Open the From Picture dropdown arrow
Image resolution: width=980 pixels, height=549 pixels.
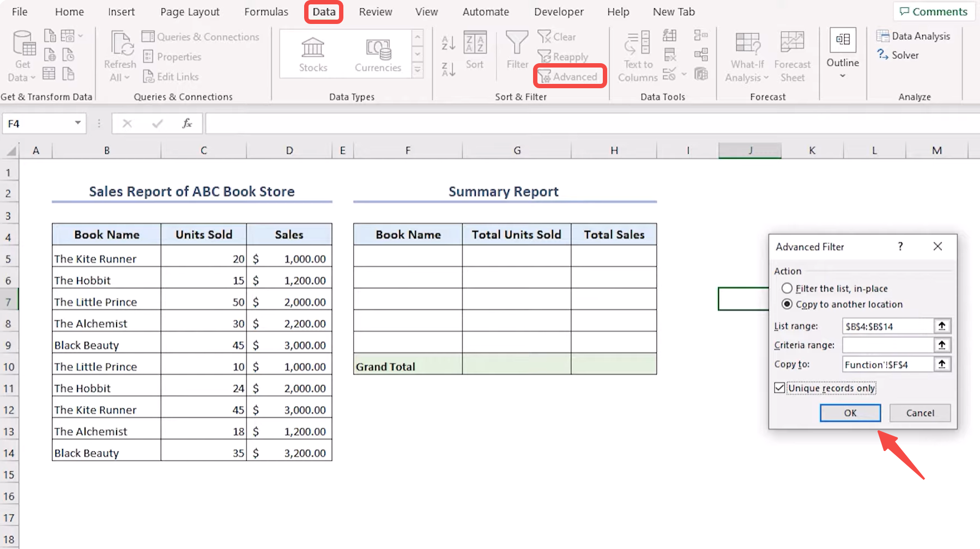81,36
